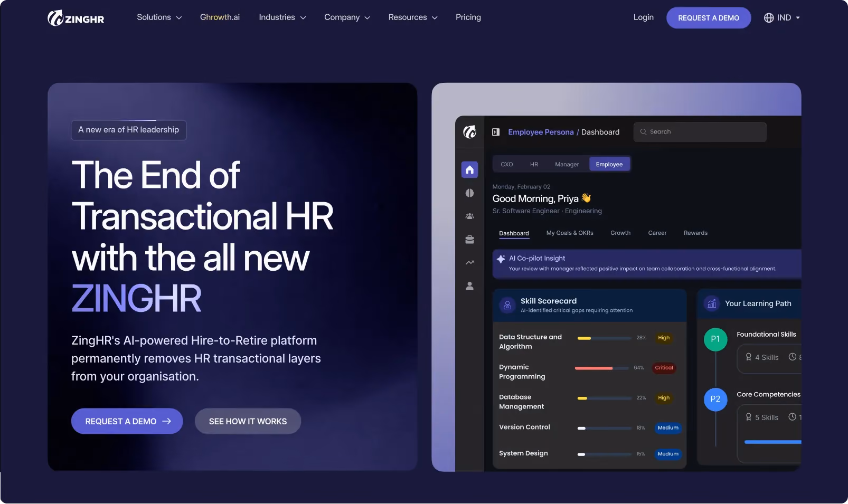Open the IND region selector

(782, 18)
